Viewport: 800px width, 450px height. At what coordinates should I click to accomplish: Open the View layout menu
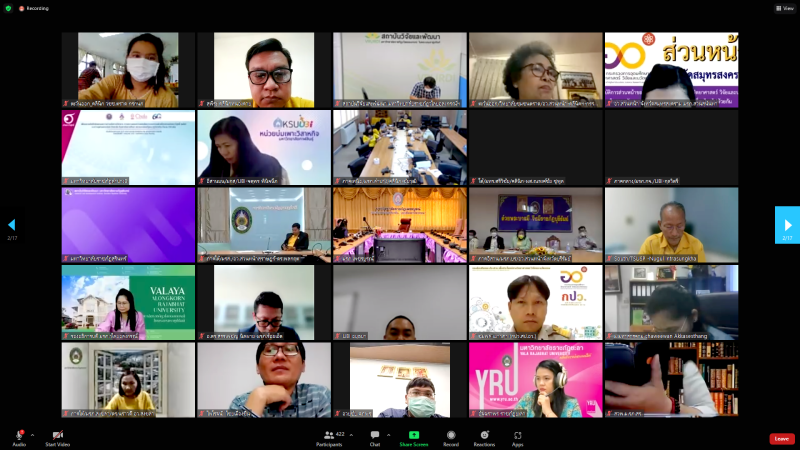(x=784, y=7)
